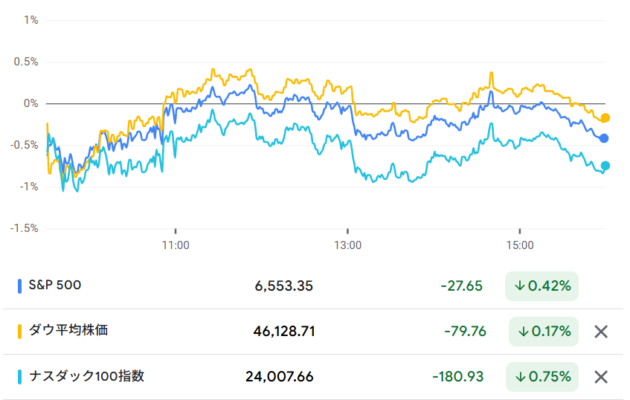630x400 pixels.
Task: Click the blue end dot on chart
Action: pyautogui.click(x=604, y=138)
